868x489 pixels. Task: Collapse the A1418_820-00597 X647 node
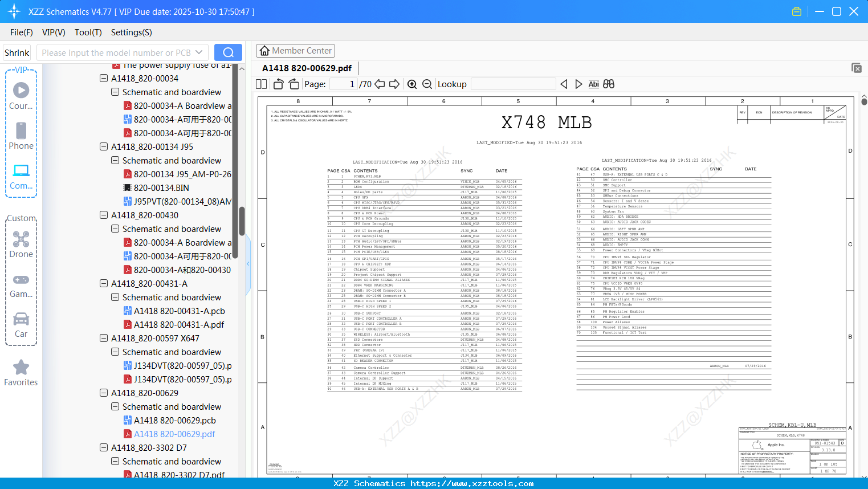point(104,339)
